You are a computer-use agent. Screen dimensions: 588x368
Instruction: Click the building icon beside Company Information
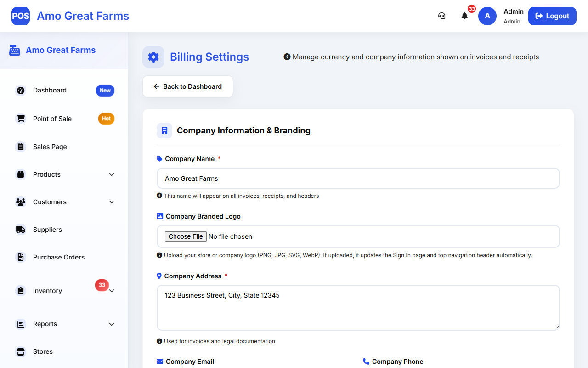point(164,131)
